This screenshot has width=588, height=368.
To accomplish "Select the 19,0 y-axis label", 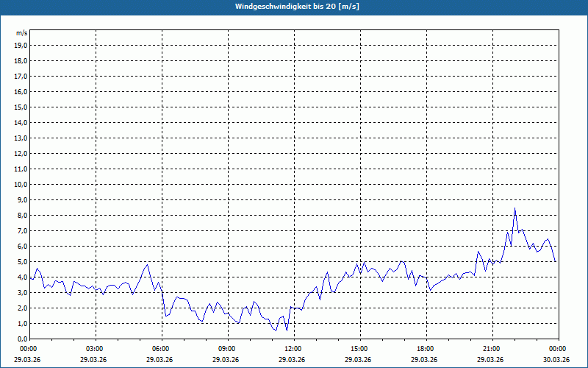I will click(x=21, y=45).
